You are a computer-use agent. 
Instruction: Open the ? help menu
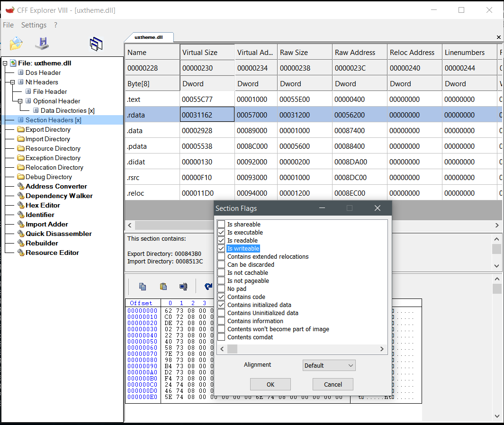point(55,25)
